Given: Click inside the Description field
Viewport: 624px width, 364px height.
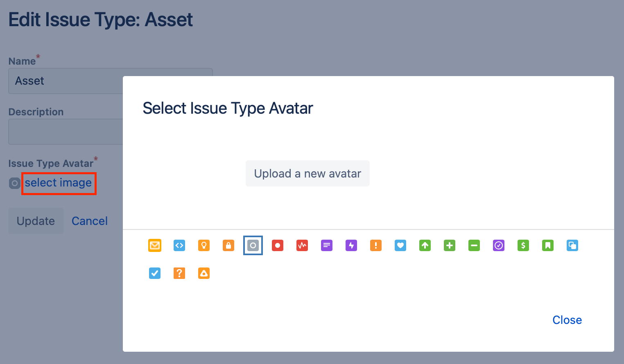Looking at the screenshot, I should coord(66,132).
